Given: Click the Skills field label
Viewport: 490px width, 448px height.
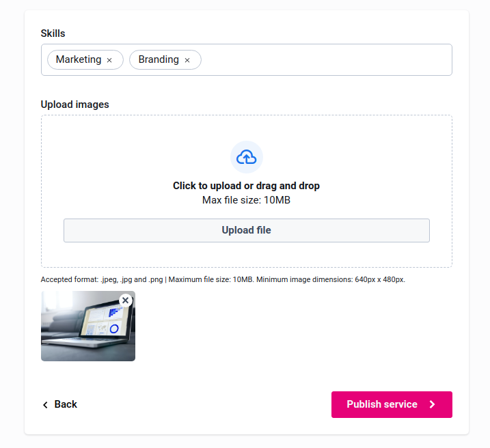Looking at the screenshot, I should pos(53,33).
